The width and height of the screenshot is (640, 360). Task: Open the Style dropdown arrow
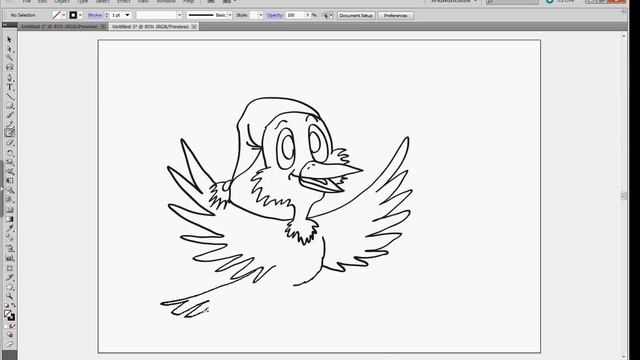click(x=261, y=15)
